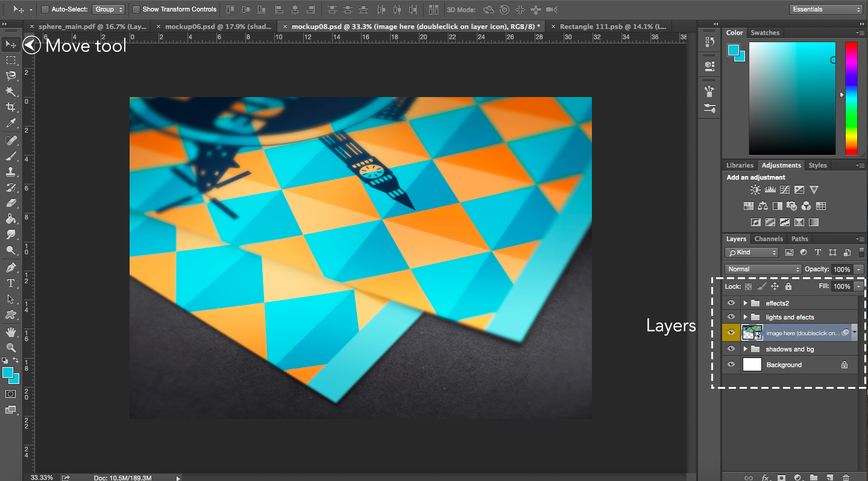868x481 pixels.
Task: Hide the image here smart object layer
Action: [731, 333]
